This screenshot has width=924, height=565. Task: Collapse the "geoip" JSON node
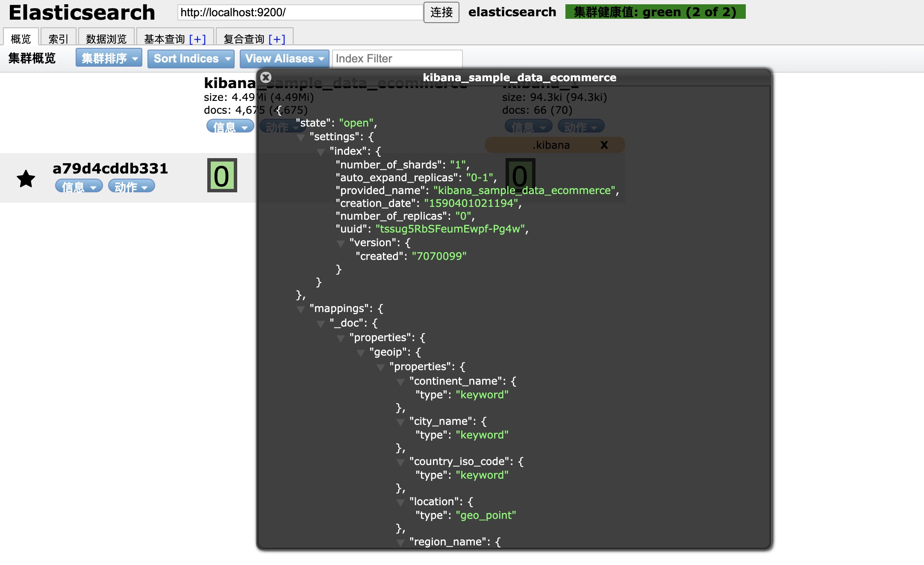(x=361, y=353)
